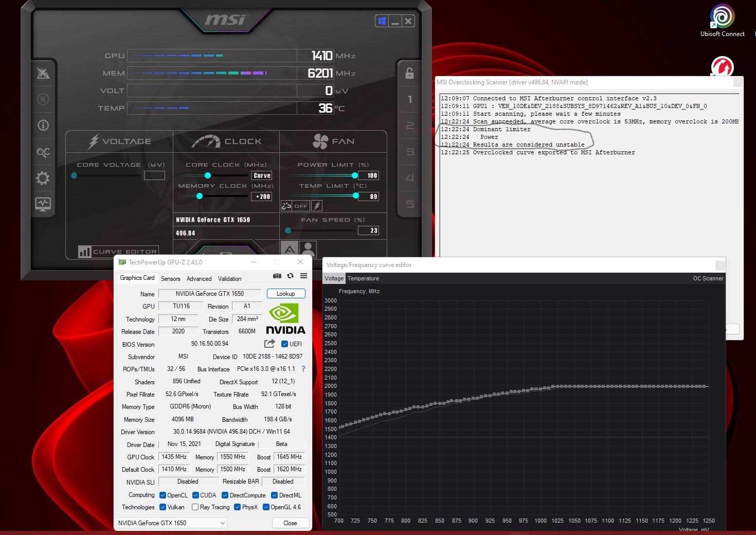Toggle the DirectCompute checkbox
This screenshot has width=756, height=535.
pyautogui.click(x=225, y=495)
